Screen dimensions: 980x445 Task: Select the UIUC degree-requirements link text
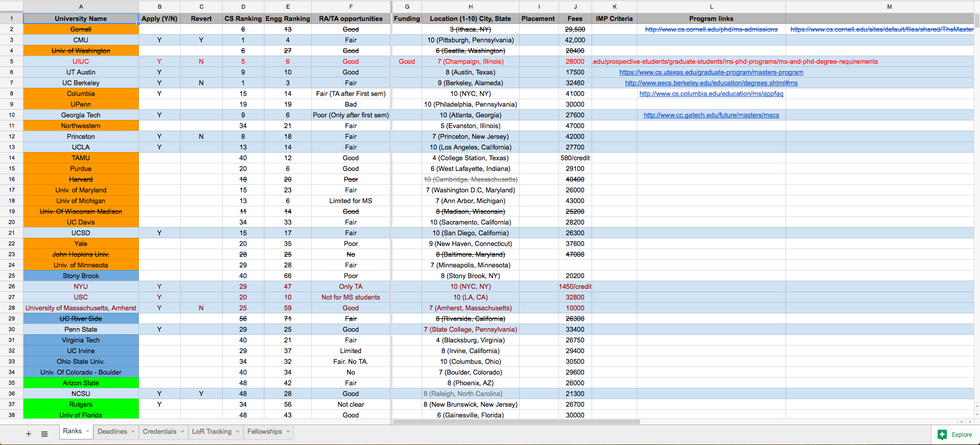tap(735, 62)
